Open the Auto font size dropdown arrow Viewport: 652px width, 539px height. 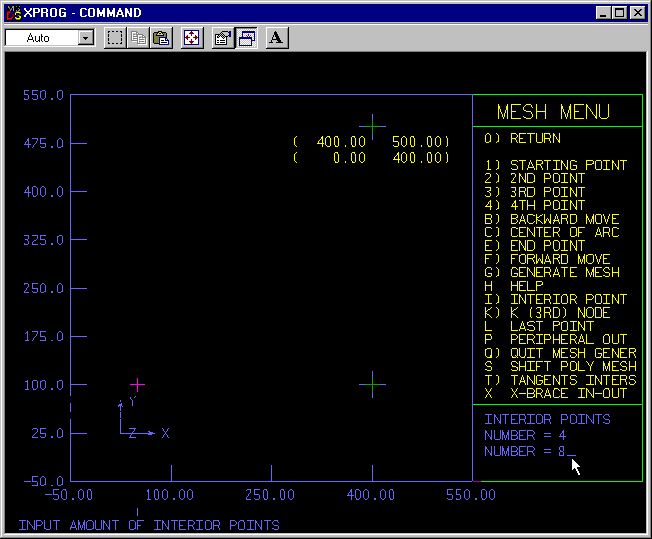(85, 38)
